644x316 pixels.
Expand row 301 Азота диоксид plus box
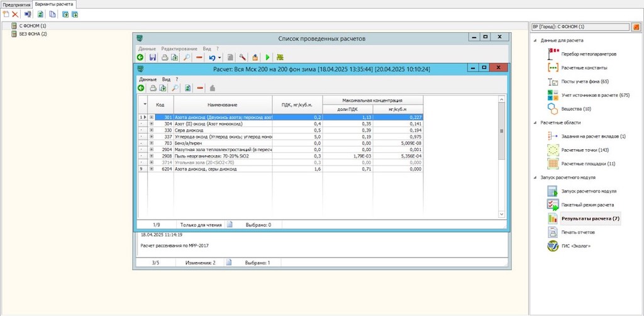pos(152,118)
